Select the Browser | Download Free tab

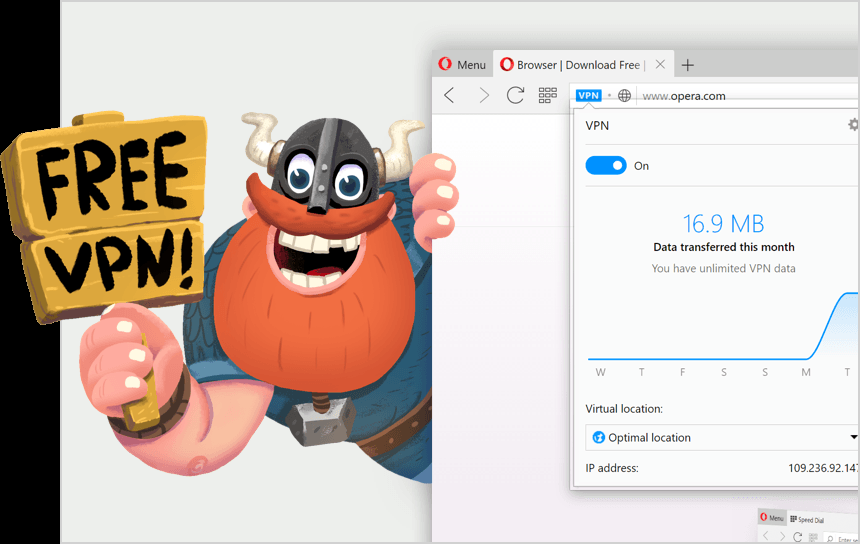[x=584, y=65]
